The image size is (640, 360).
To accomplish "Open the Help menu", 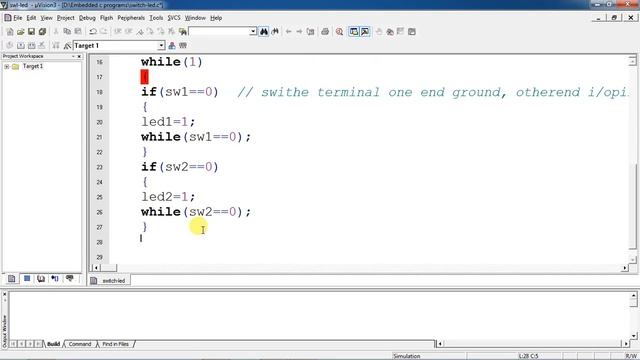I will coord(216,18).
